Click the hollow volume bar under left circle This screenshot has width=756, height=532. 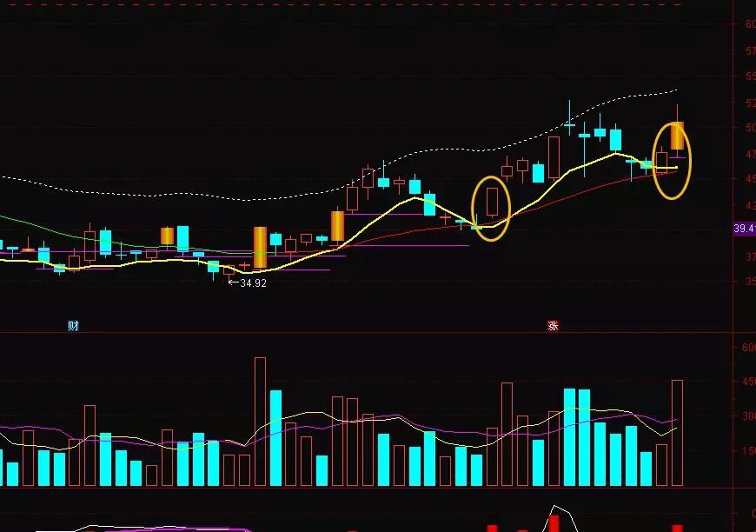[492, 456]
